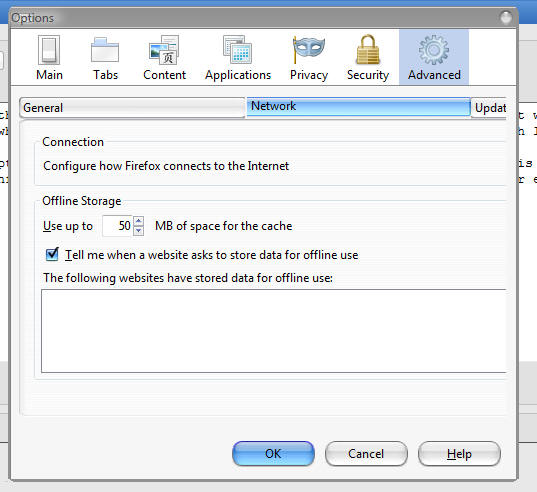The image size is (537, 492).
Task: Switch to the General sub-tab
Action: coord(133,108)
